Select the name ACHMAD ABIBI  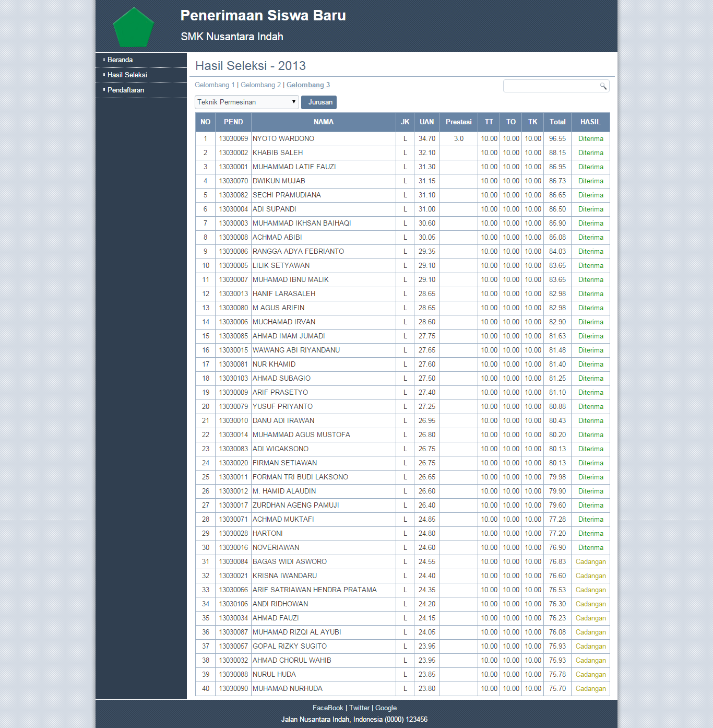pos(277,237)
